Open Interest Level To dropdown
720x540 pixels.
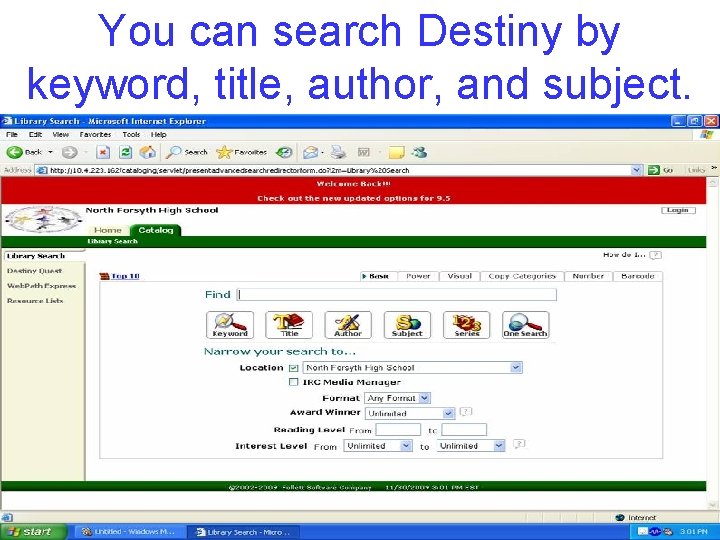(471, 445)
